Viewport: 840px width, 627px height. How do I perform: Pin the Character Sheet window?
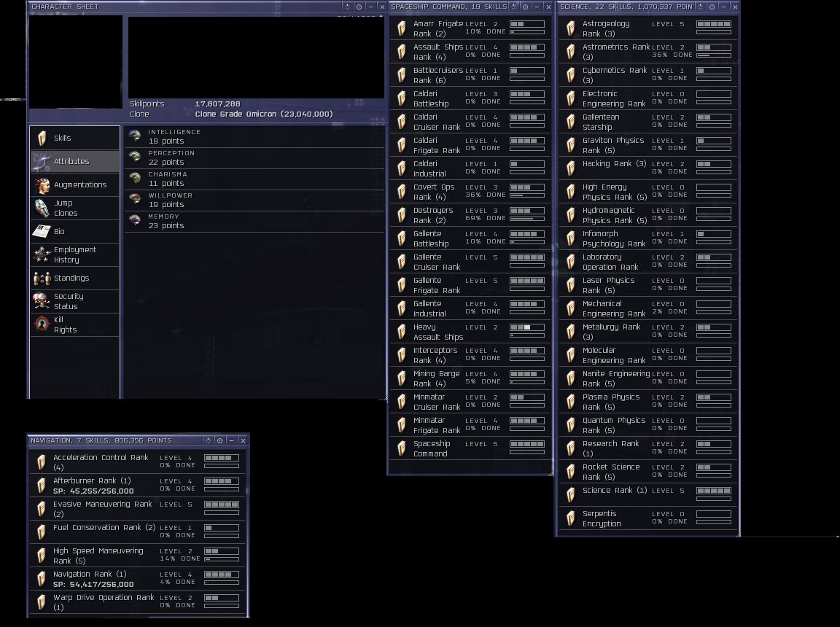click(347, 7)
